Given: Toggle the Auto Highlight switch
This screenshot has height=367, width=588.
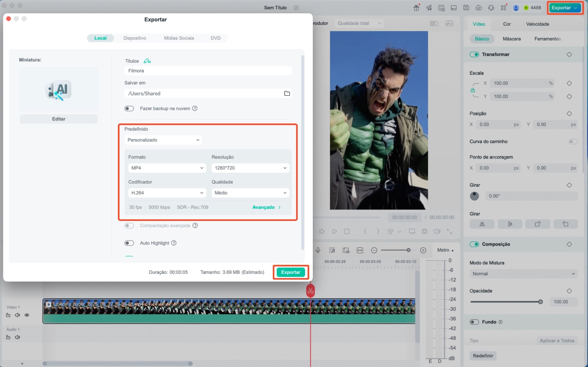Looking at the screenshot, I should [x=129, y=243].
